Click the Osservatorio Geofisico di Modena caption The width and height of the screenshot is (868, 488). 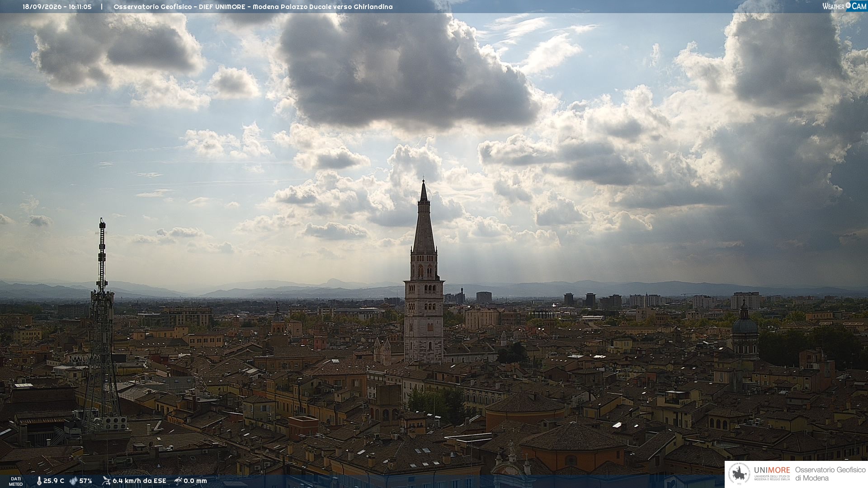tap(830, 474)
